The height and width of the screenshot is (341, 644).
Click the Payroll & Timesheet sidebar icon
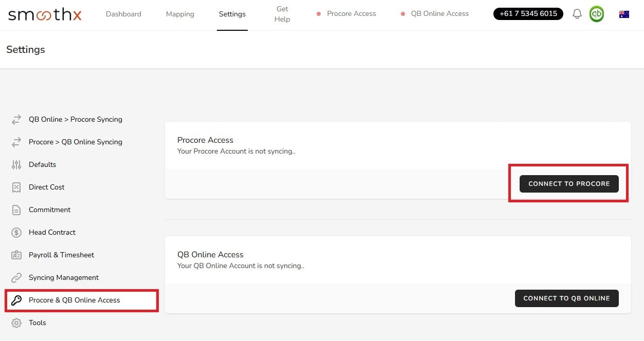[16, 255]
